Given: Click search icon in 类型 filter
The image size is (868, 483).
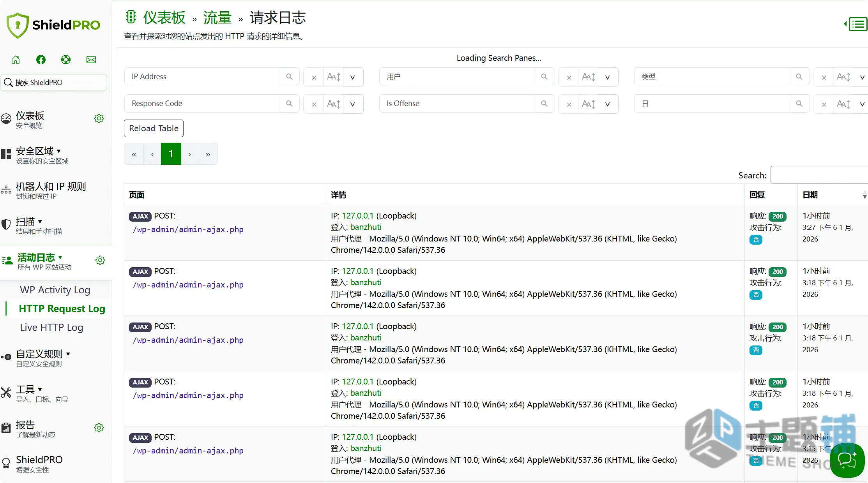Looking at the screenshot, I should (799, 77).
